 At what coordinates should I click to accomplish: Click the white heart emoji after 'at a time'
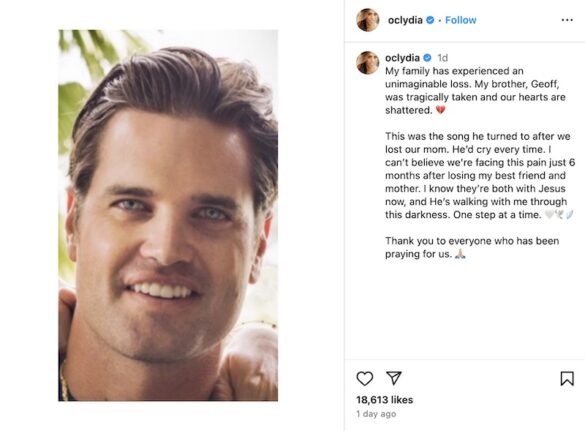pyautogui.click(x=549, y=215)
